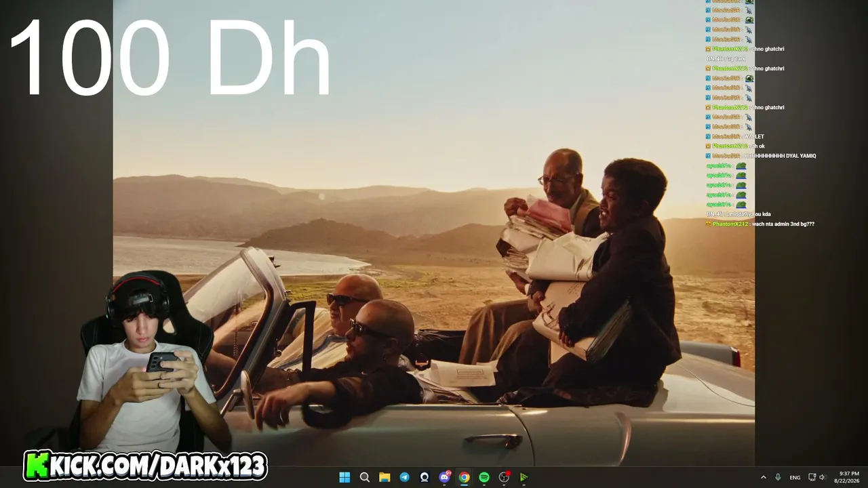Open the Windows Start menu
The height and width of the screenshot is (488, 868).
[x=344, y=477]
